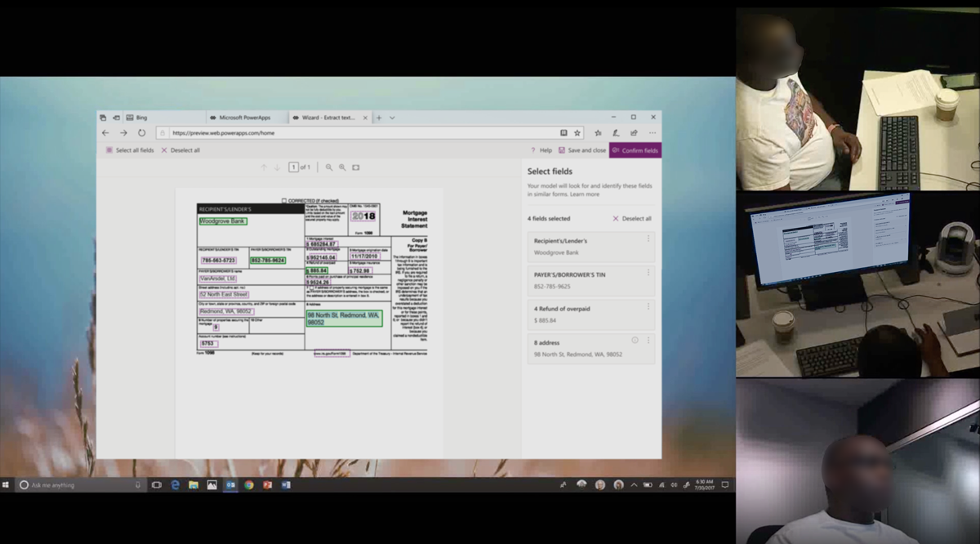The width and height of the screenshot is (980, 544).
Task: Open File Explorer from the taskbar
Action: click(x=194, y=484)
